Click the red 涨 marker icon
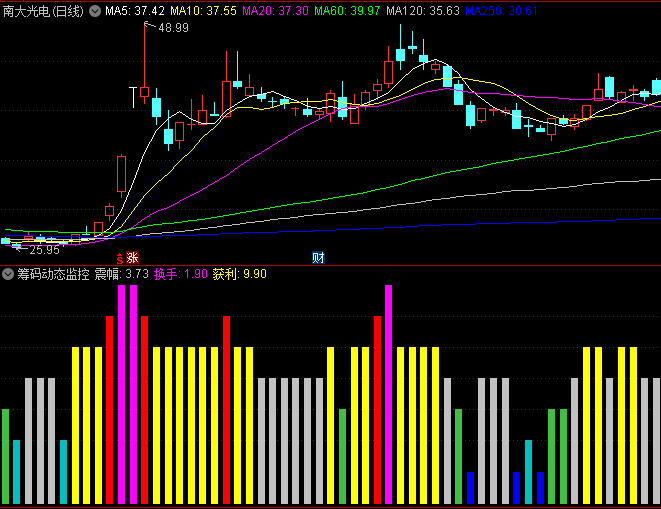 (132, 257)
